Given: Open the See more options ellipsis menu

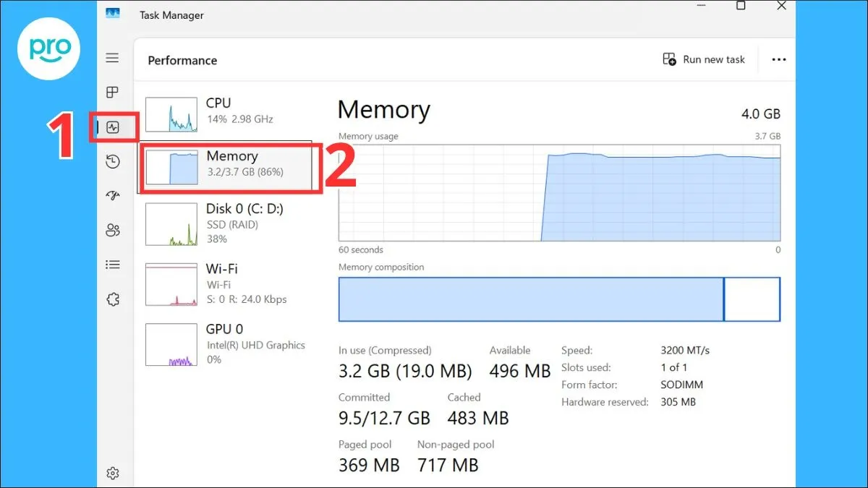Looking at the screenshot, I should coord(778,59).
